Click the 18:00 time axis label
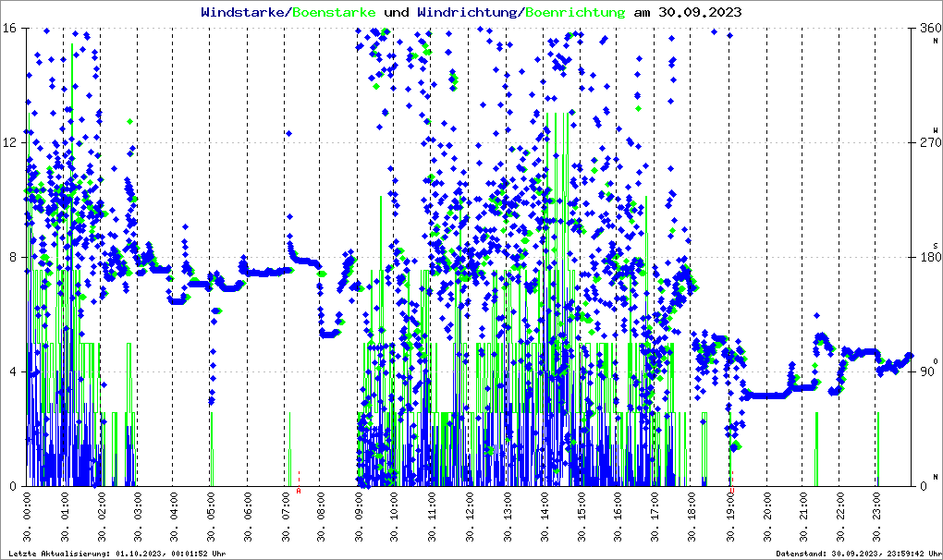943x560 pixels. (x=691, y=517)
